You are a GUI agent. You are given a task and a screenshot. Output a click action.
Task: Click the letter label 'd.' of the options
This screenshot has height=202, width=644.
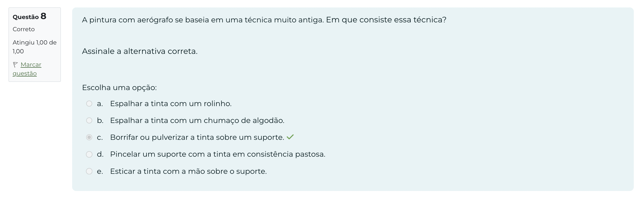point(100,154)
